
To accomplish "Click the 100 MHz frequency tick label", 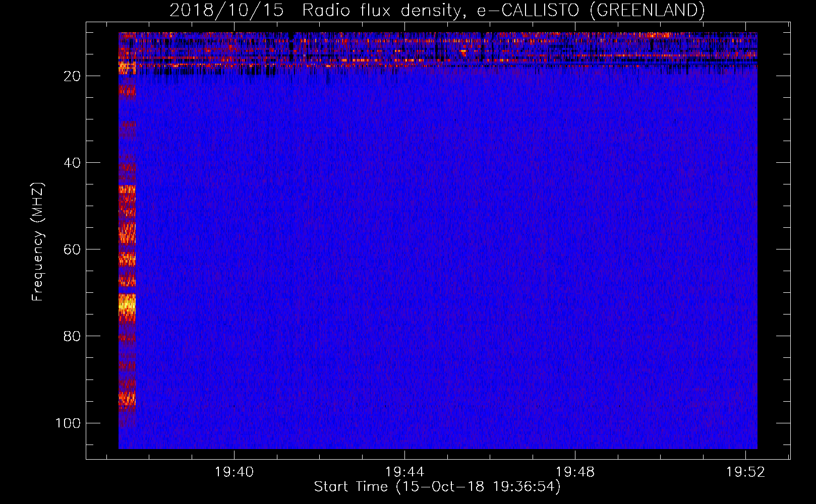I will click(68, 423).
